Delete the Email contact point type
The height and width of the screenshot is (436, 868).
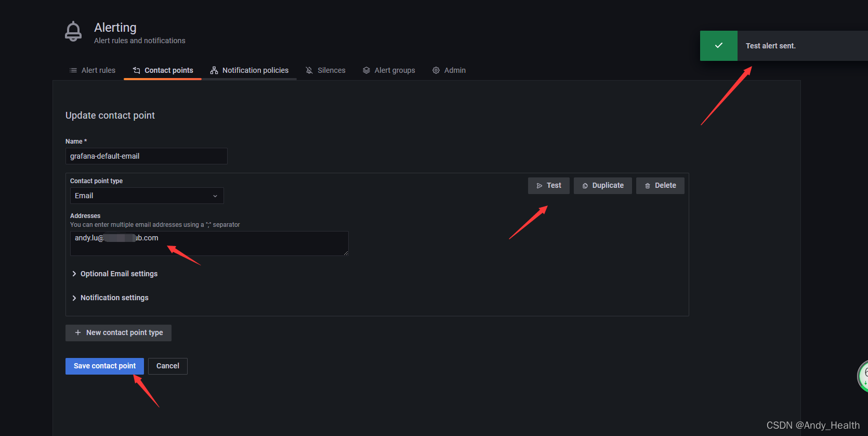click(x=660, y=186)
